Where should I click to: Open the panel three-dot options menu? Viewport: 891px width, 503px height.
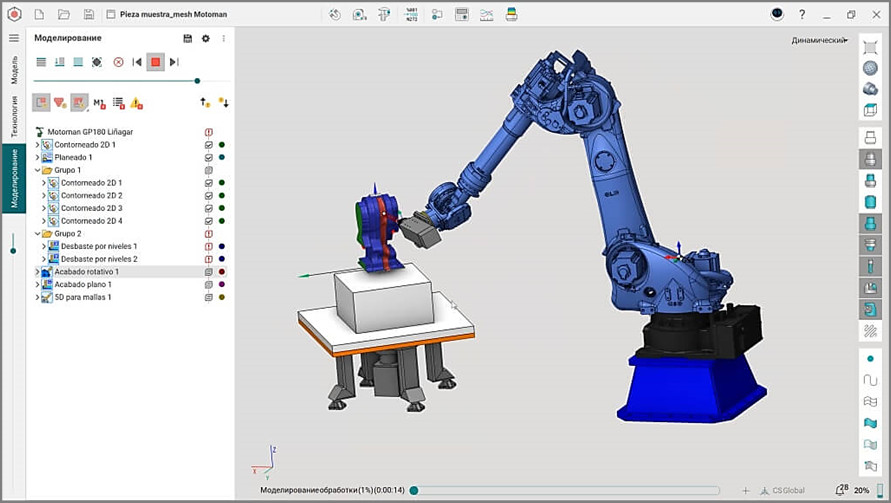point(223,38)
